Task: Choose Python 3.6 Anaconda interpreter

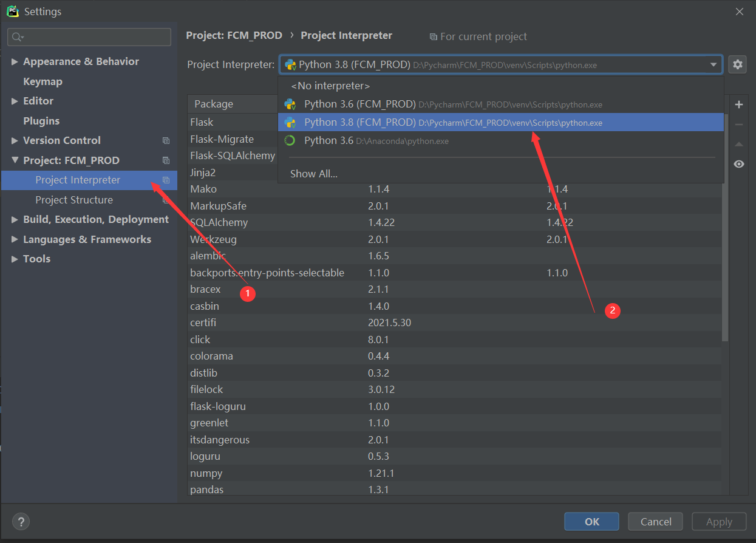Action: [501, 140]
